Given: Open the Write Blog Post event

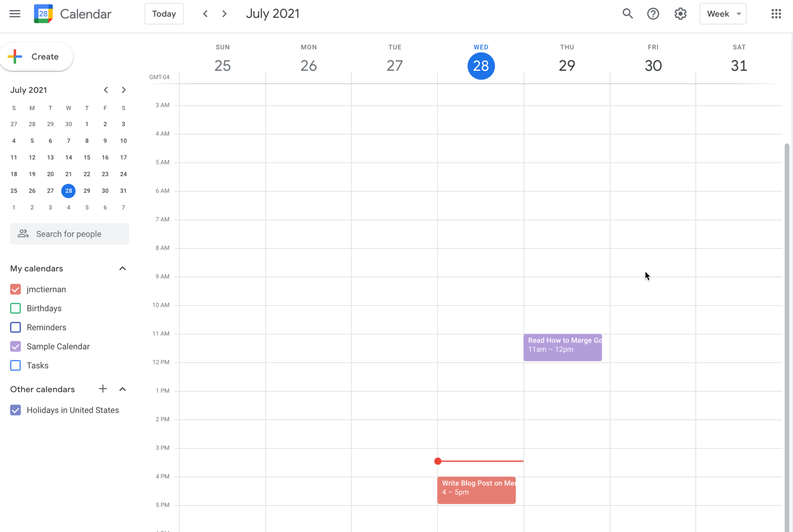Looking at the screenshot, I should click(x=477, y=490).
